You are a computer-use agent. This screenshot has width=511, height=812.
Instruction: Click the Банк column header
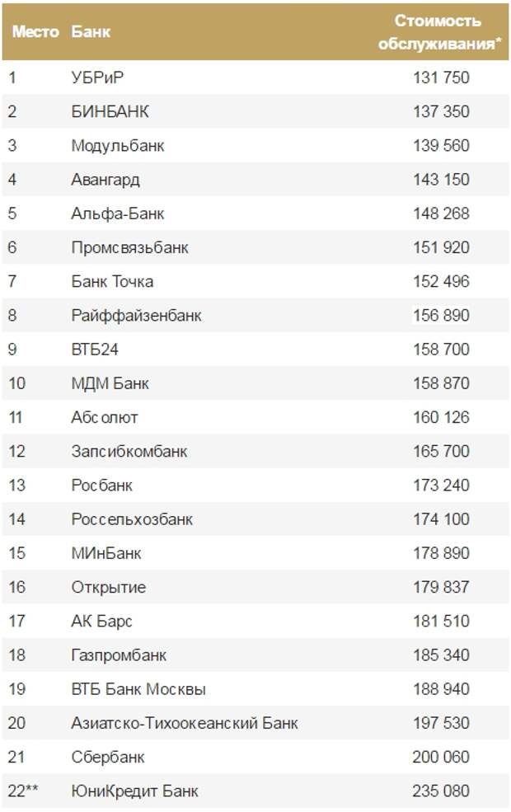(91, 31)
